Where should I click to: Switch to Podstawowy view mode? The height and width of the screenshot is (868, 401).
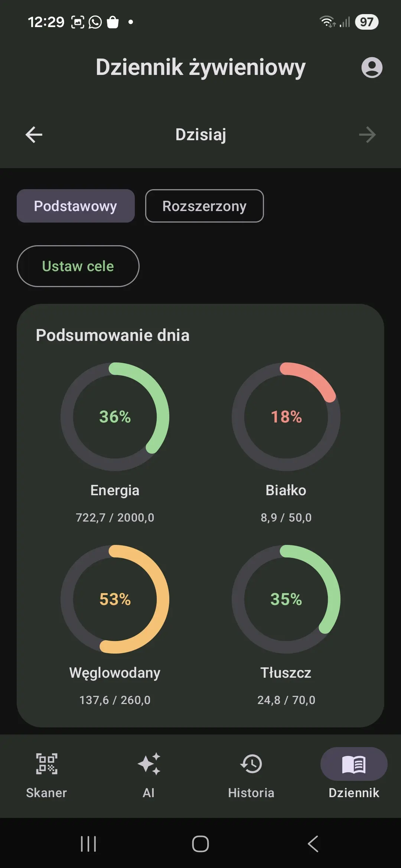(x=76, y=206)
